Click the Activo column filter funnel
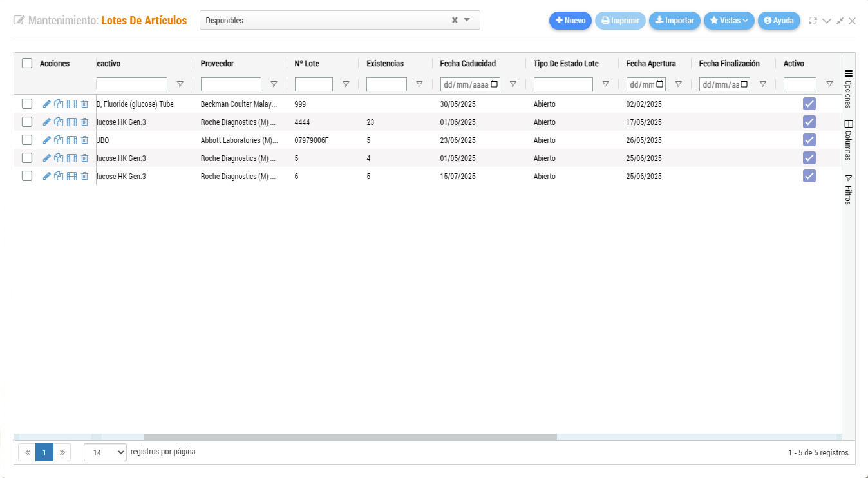This screenshot has width=868, height=478. tap(829, 84)
